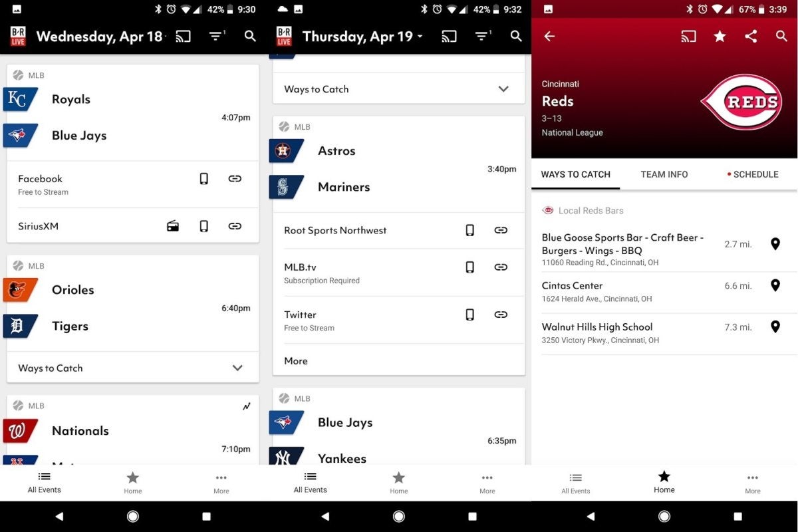Go to Home tab on the Wednesday screen
This screenshot has height=532, width=798.
[133, 483]
